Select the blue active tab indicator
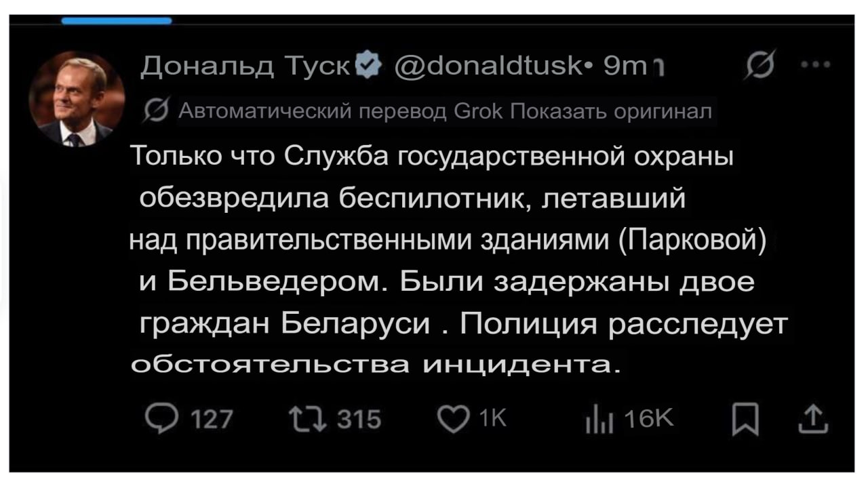 (x=117, y=21)
